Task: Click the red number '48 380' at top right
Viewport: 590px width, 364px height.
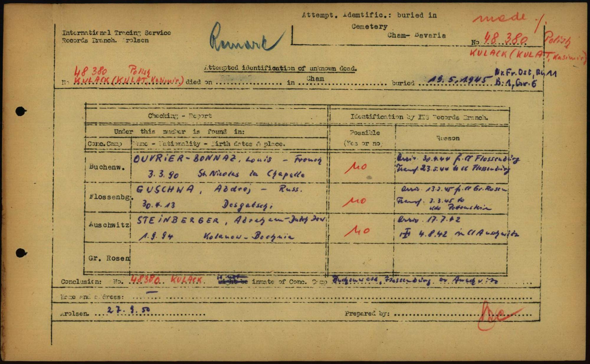Action: click(x=506, y=38)
